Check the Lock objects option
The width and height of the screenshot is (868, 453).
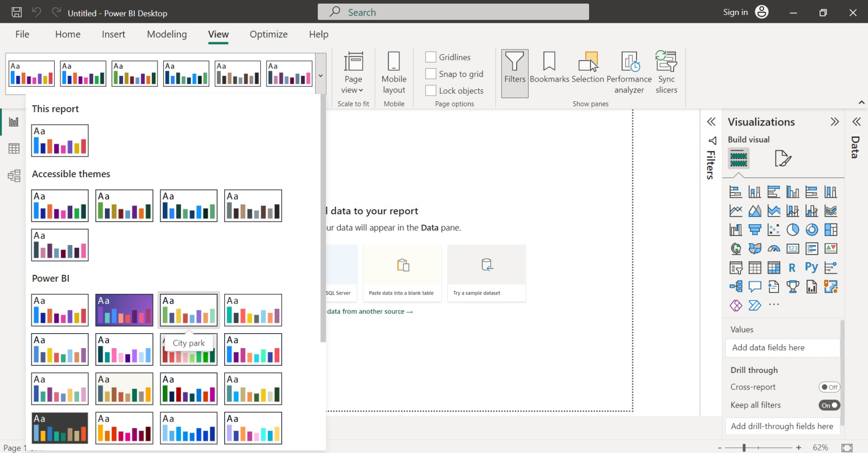pos(431,90)
